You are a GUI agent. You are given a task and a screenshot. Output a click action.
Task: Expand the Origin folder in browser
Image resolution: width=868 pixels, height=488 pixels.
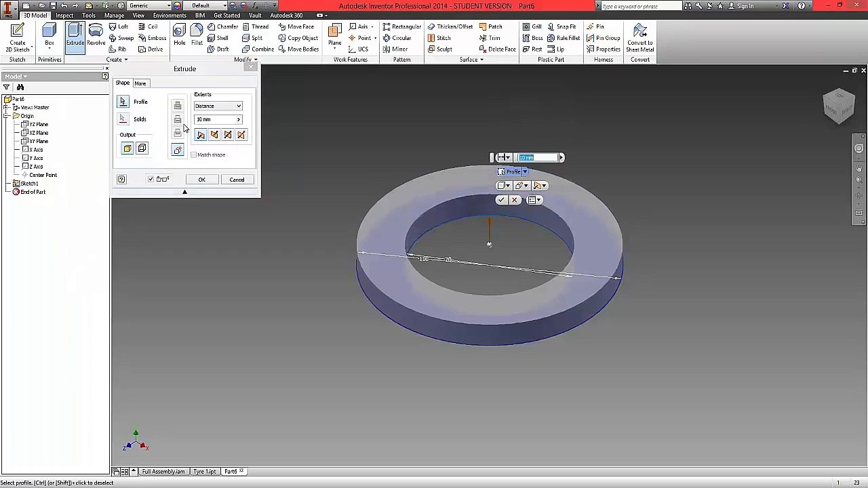(6, 116)
